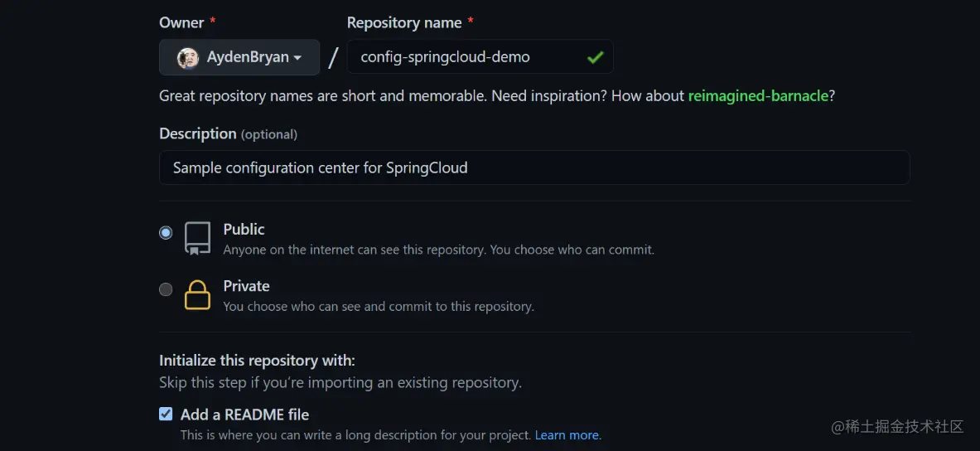Use the reimagined-barnacle name suggestion
This screenshot has width=980, height=451.
click(758, 96)
